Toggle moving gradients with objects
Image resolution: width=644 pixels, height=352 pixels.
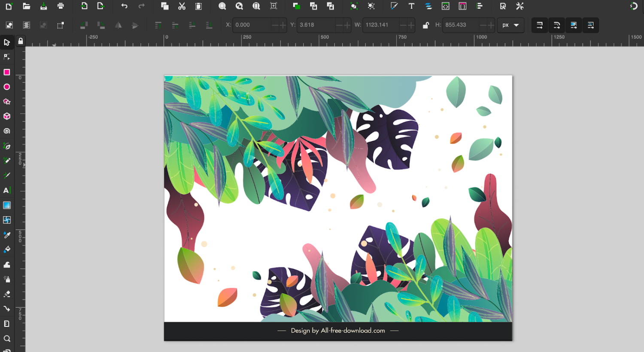[x=574, y=25]
